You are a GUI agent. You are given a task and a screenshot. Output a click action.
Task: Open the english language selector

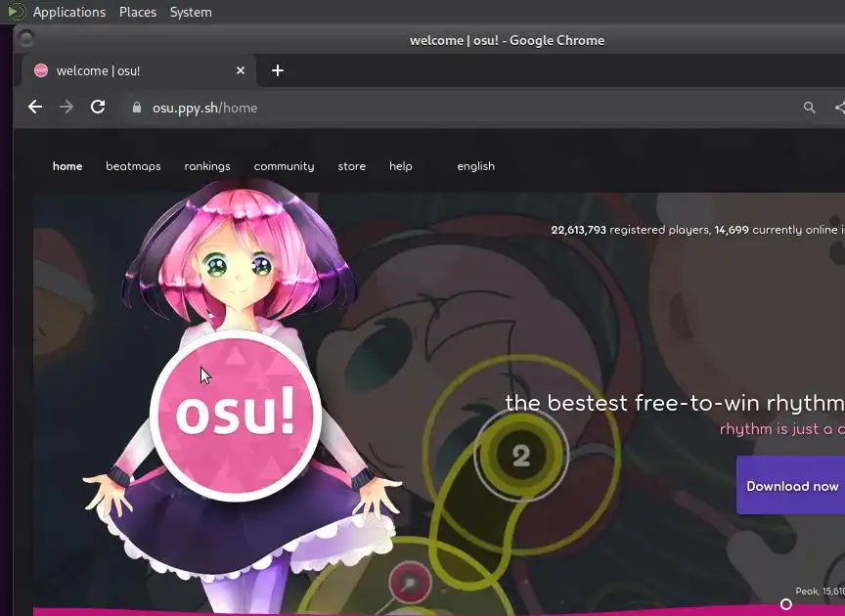click(475, 166)
